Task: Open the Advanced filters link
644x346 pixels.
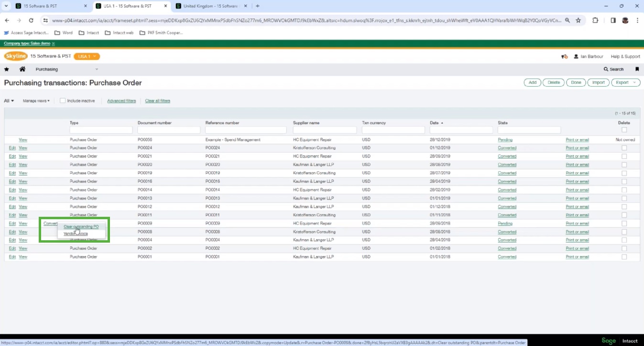Action: 121,101
